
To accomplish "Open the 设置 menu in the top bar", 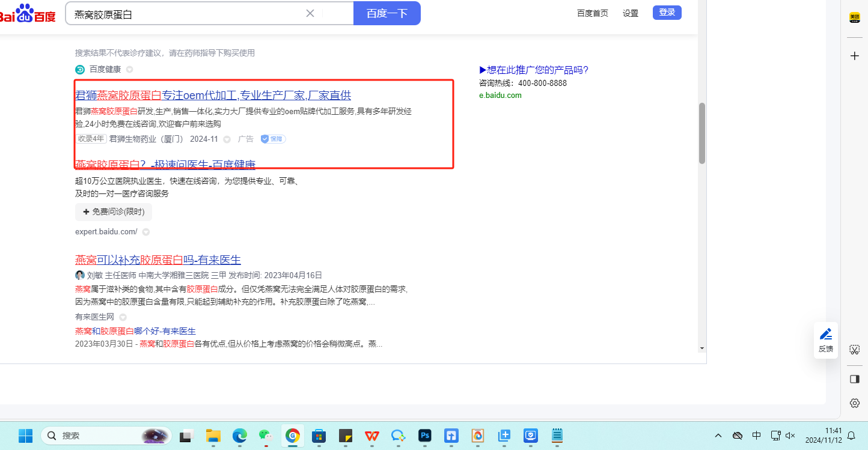I will (631, 13).
